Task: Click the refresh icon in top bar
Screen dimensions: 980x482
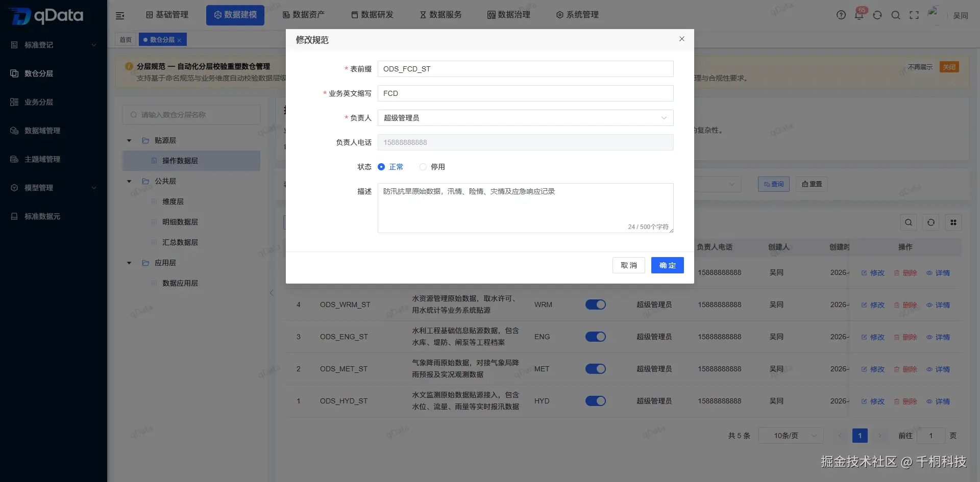Action: (877, 15)
